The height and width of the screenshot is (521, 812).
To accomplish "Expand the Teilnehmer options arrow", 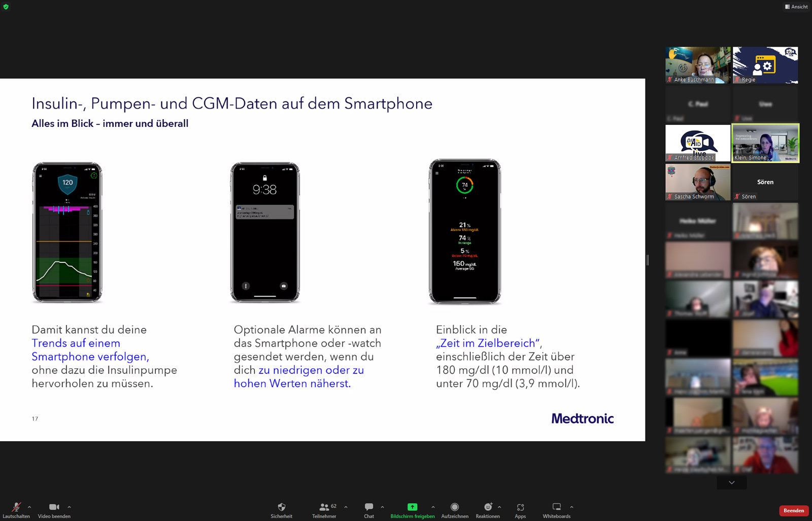I will (x=346, y=507).
